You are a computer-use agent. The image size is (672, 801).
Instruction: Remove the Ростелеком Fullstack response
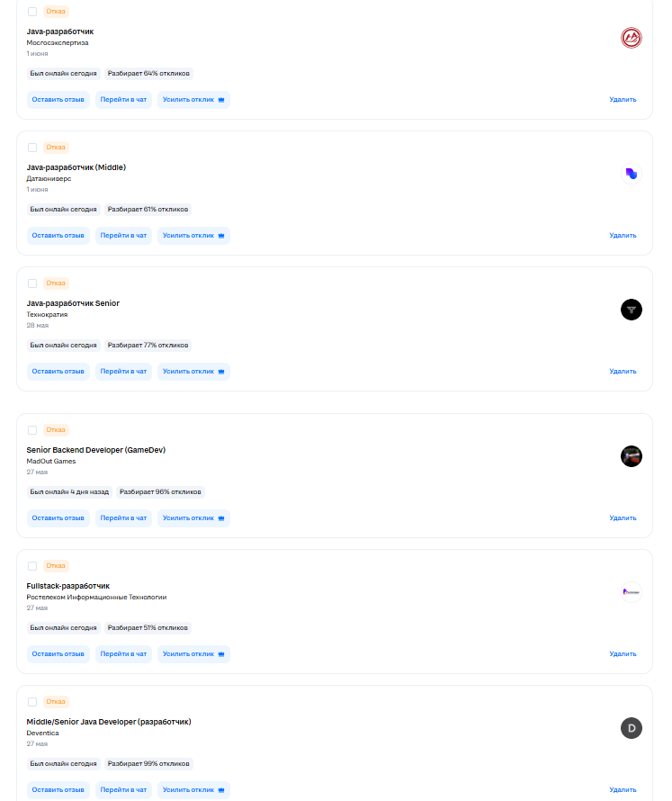click(623, 654)
